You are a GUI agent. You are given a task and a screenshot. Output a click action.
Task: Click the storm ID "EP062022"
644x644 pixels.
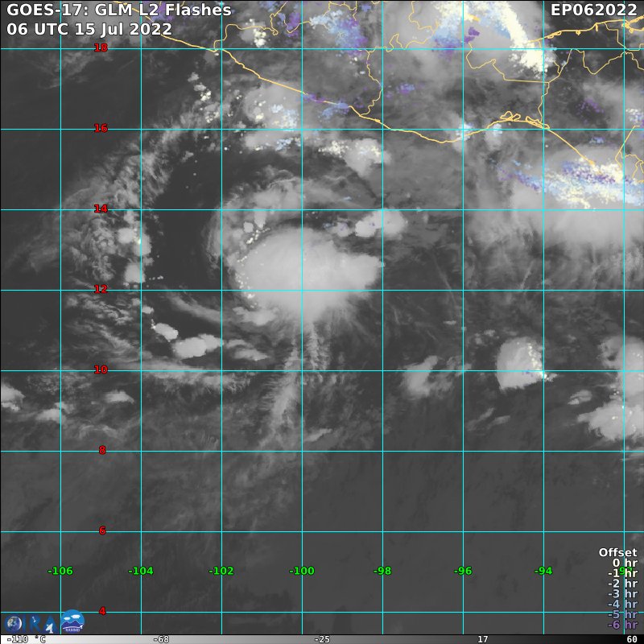coord(593,10)
